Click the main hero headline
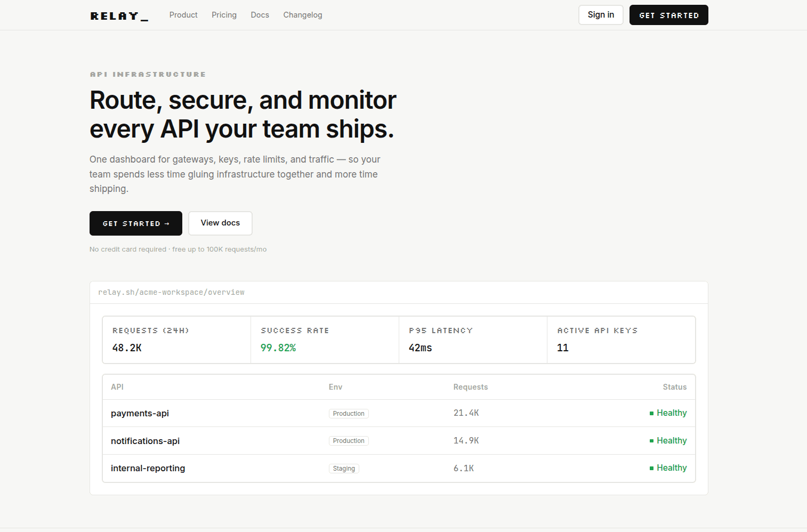Screen dimensions: 807x532 click(x=243, y=115)
